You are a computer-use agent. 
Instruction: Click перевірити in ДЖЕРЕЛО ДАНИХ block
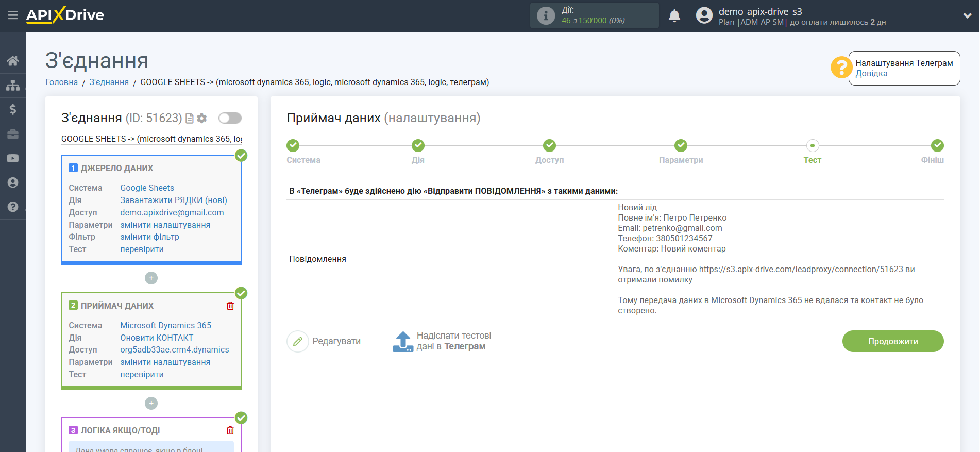142,249
